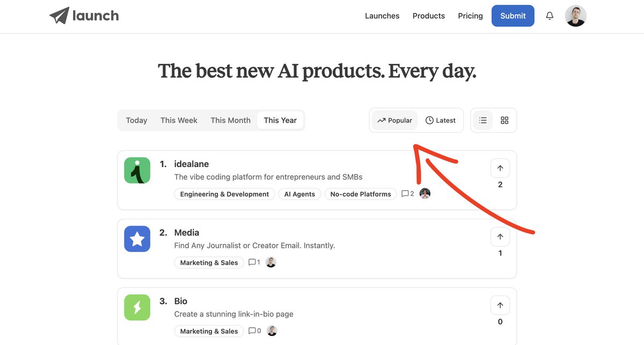Select the Popular sorting option
Screen dimensions: 644x345
pyautogui.click(x=394, y=120)
